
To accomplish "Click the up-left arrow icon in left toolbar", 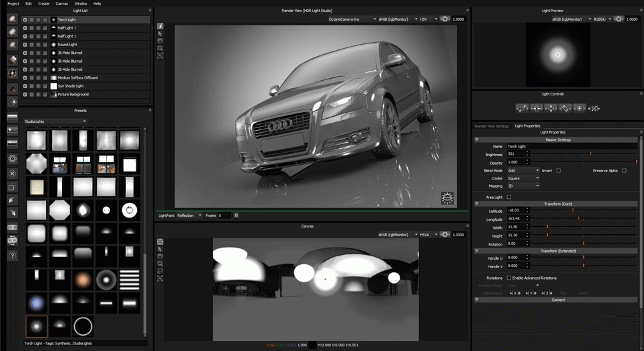I will pyautogui.click(x=12, y=200).
